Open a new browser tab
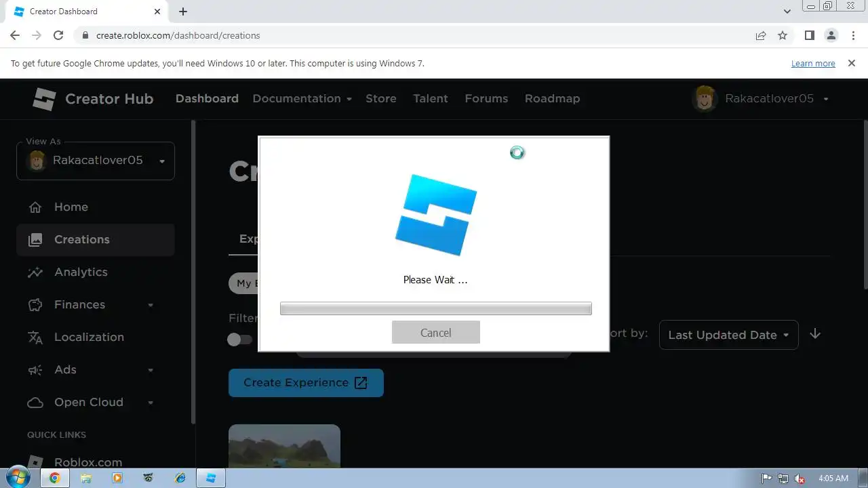 pyautogui.click(x=183, y=12)
